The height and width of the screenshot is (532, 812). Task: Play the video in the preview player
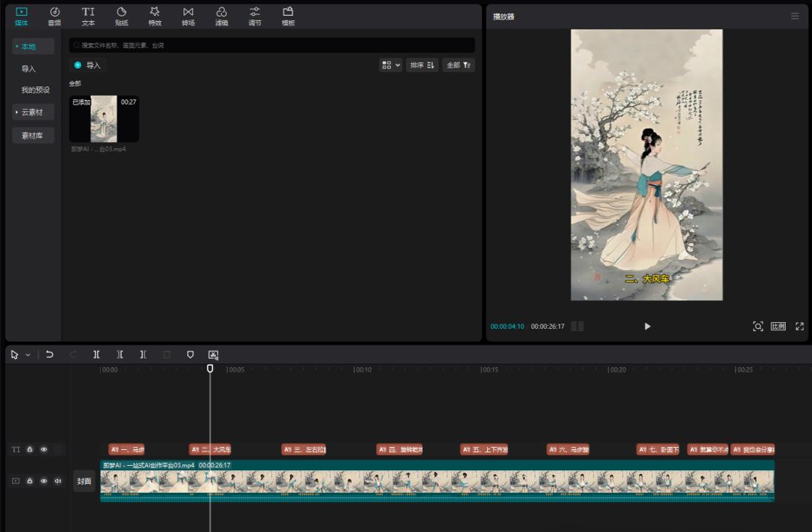pyautogui.click(x=647, y=327)
